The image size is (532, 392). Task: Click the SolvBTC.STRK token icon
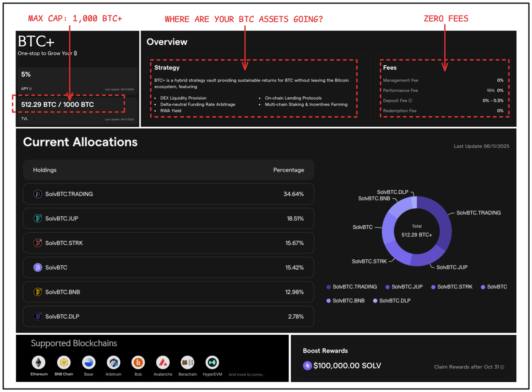coord(38,243)
